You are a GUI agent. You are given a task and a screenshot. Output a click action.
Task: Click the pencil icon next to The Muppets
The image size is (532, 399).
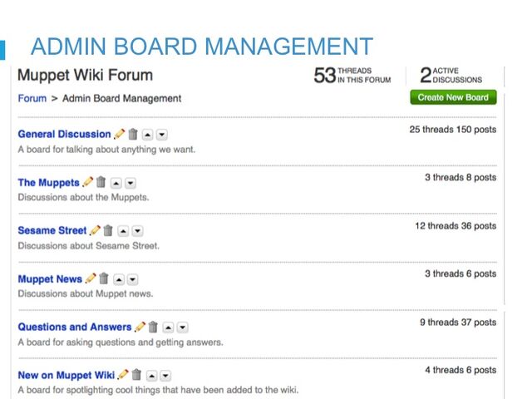coord(87,182)
